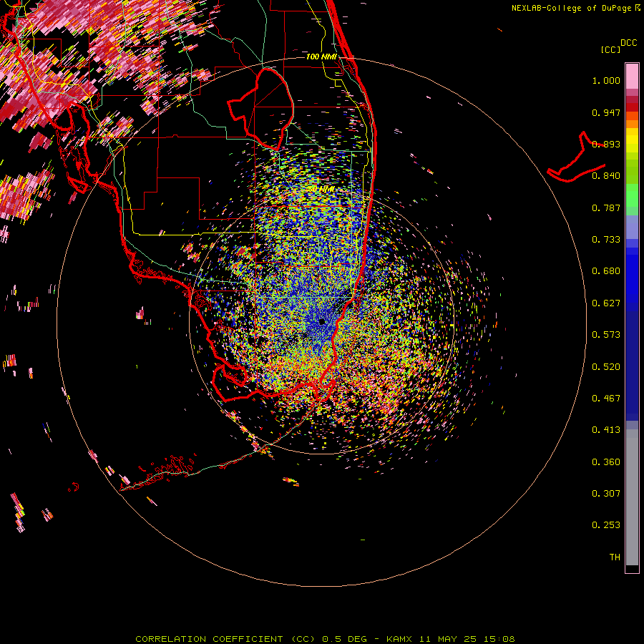Click the [CC] label above the color scale
The width and height of the screenshot is (644, 644).
click(610, 49)
